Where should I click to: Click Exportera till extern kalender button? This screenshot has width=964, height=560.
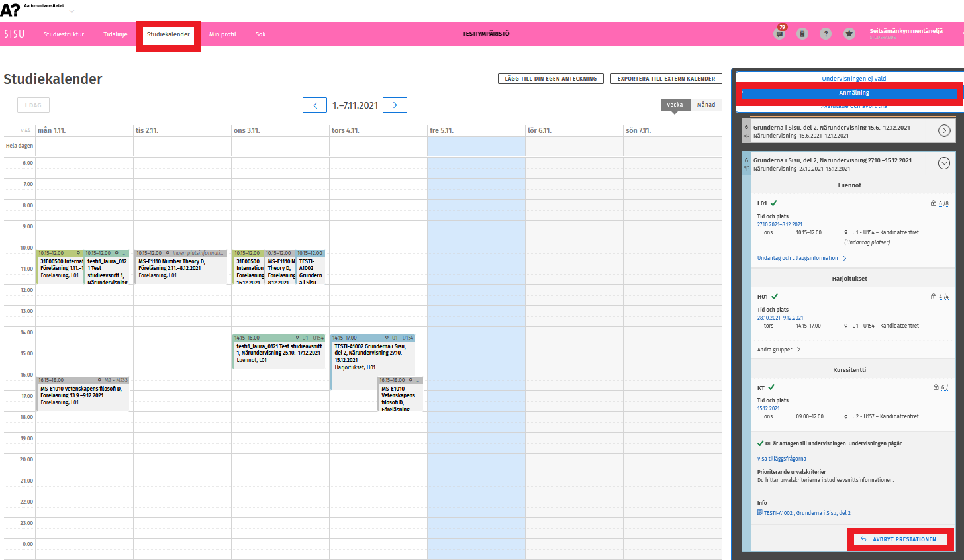(666, 79)
